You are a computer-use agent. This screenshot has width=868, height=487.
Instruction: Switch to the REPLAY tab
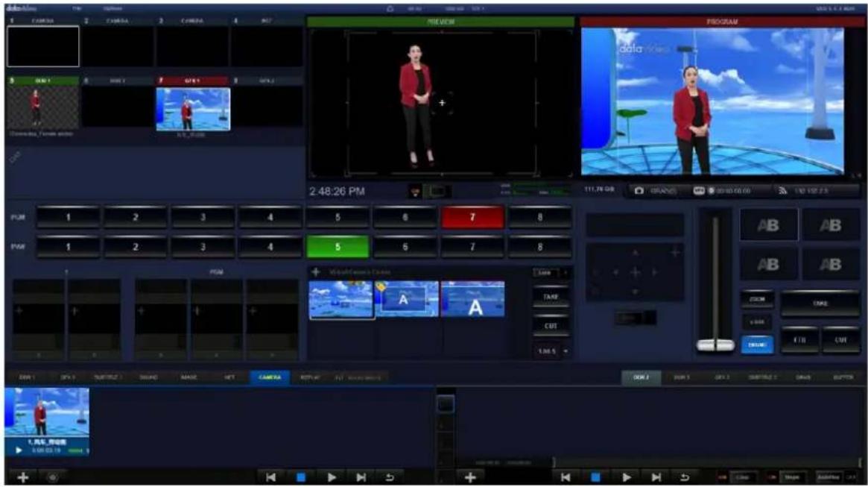pyautogui.click(x=310, y=377)
